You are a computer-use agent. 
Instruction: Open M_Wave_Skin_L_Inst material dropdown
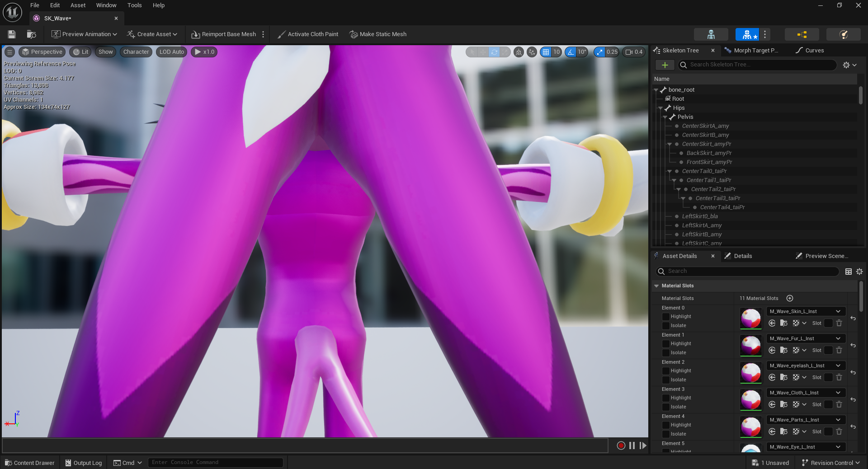point(806,311)
